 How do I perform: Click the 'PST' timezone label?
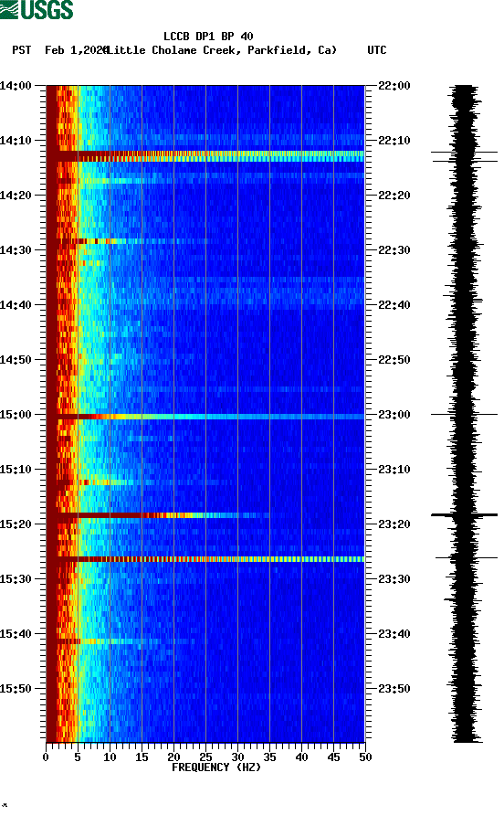22,50
